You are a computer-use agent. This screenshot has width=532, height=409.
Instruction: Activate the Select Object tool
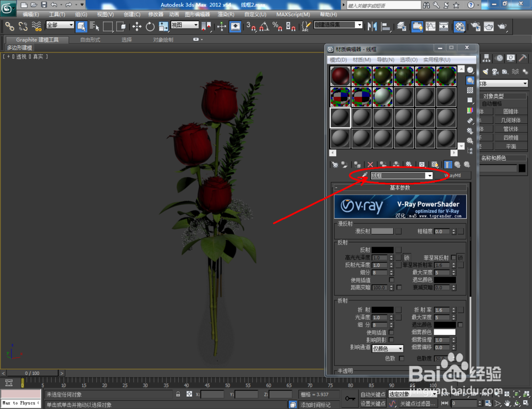point(81,27)
